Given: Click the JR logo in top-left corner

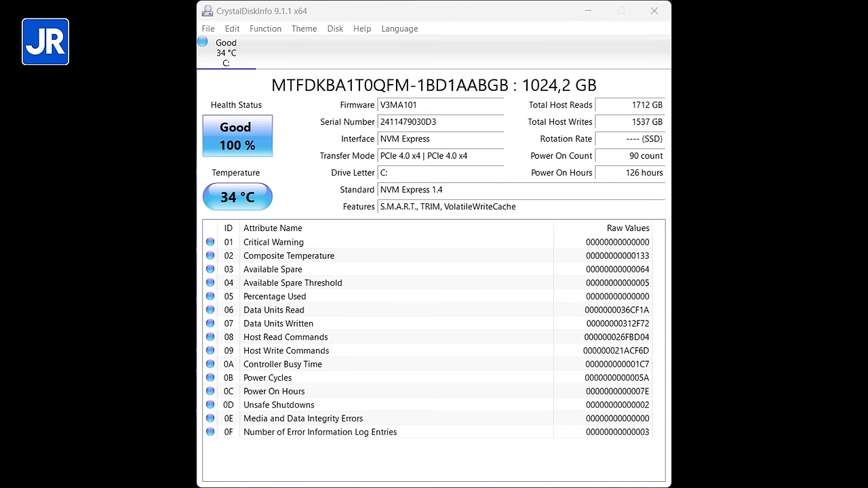Looking at the screenshot, I should coord(45,42).
